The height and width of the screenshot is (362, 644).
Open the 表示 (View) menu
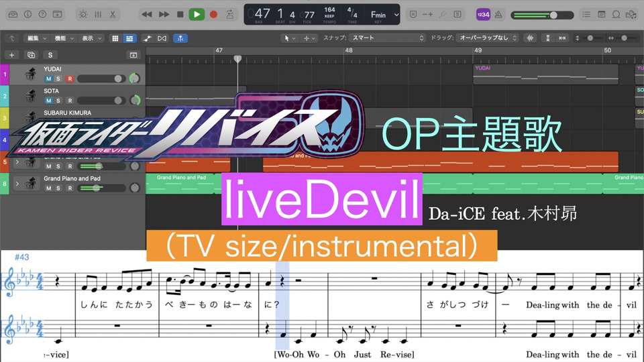tap(92, 38)
